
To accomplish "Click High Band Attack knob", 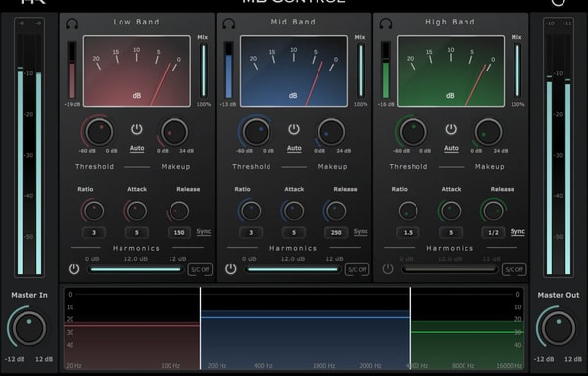I will 451,211.
